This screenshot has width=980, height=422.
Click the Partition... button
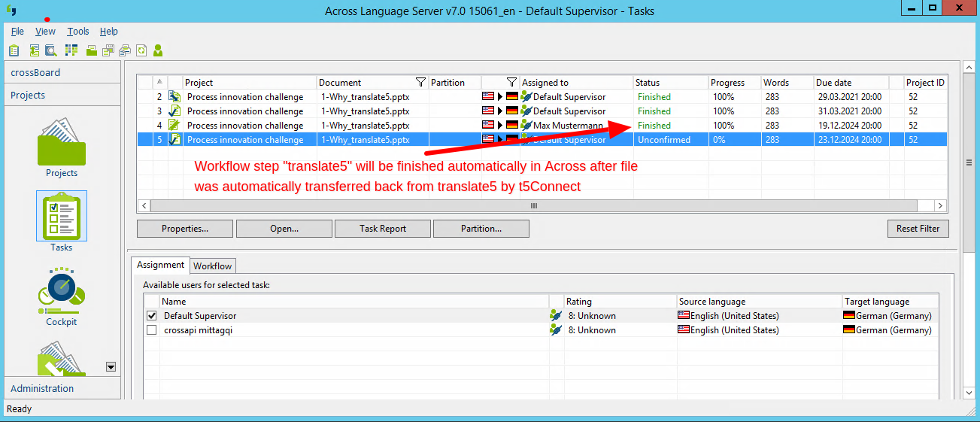tap(481, 229)
